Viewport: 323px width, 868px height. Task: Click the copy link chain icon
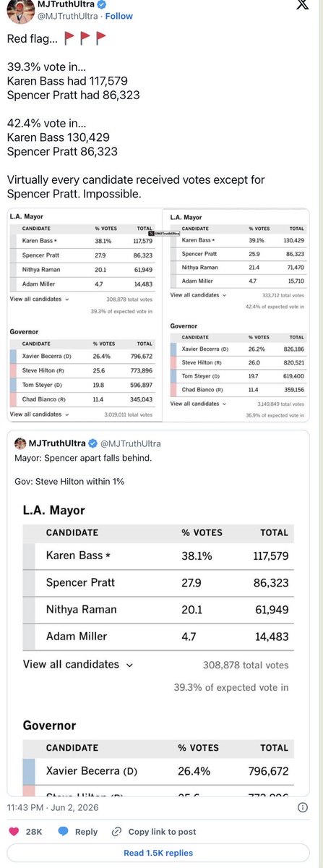(118, 832)
